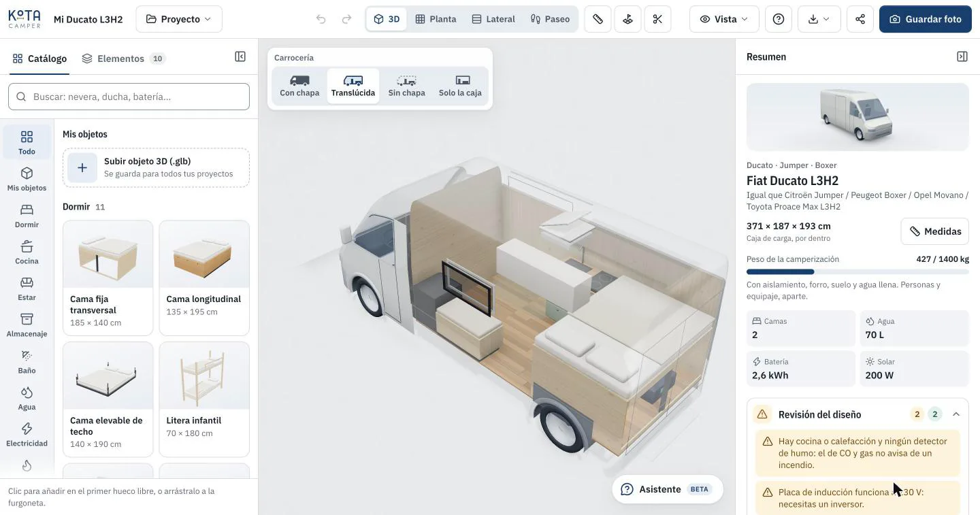980x515 pixels.
Task: Click the van preview image in Resumen
Action: (857, 117)
